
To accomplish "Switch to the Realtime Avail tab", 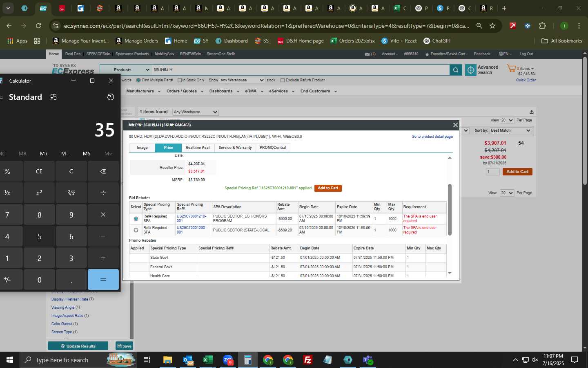I will 198,148.
